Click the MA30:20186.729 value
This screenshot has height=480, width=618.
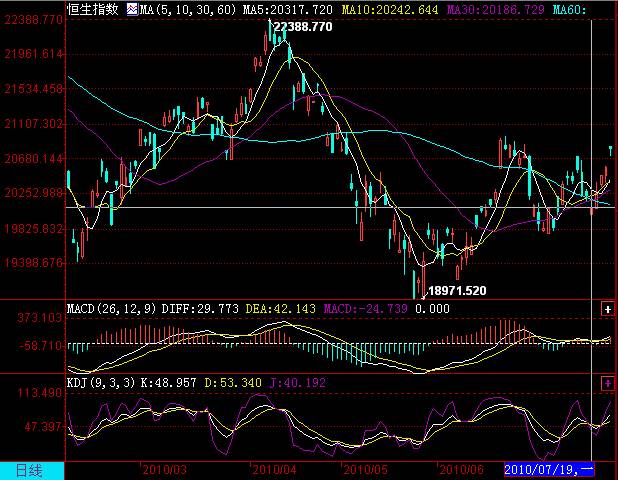[495, 9]
